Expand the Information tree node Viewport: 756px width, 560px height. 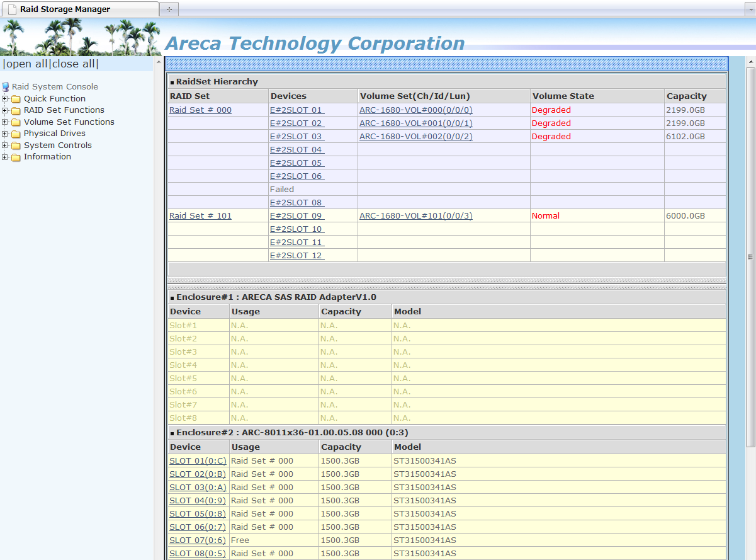pos(5,157)
